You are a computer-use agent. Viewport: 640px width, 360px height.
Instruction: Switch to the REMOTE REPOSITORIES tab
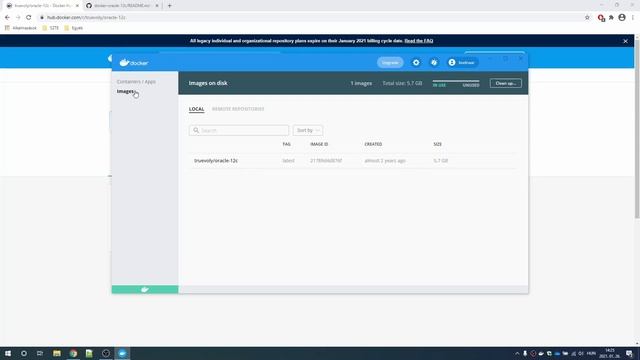click(238, 109)
